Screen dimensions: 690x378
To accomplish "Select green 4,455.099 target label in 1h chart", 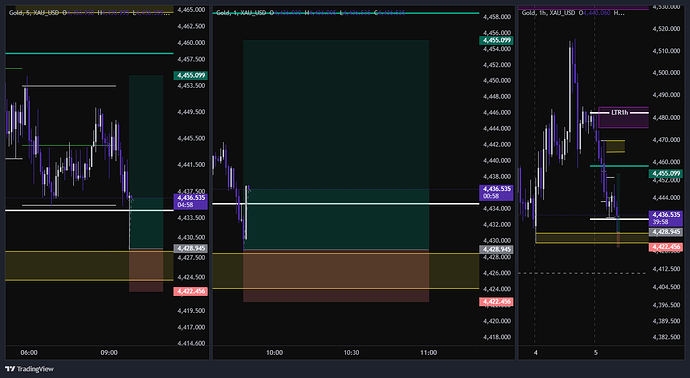I will click(x=666, y=174).
